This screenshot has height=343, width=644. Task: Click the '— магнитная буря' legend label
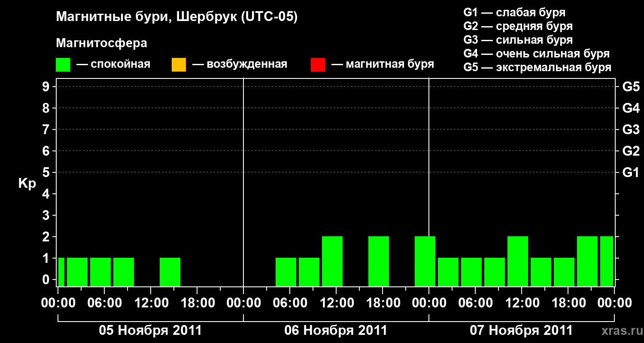tap(383, 65)
